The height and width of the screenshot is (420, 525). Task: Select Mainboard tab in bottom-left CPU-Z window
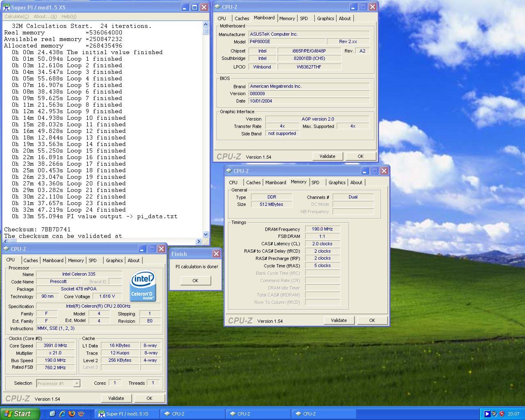pyautogui.click(x=53, y=260)
